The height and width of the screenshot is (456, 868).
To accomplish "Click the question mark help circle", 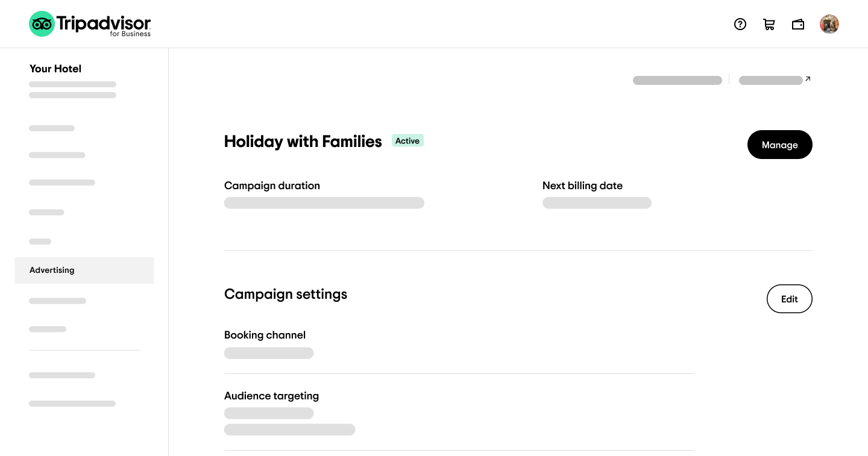I will (740, 24).
